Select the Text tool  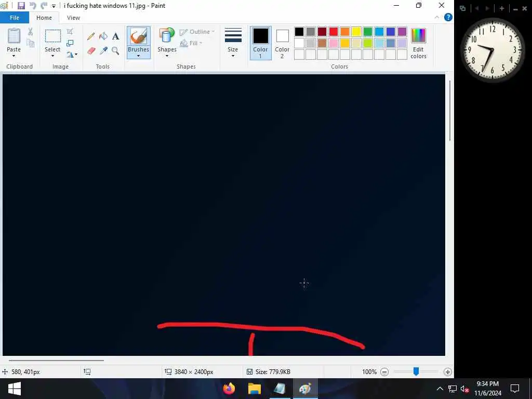(x=116, y=36)
